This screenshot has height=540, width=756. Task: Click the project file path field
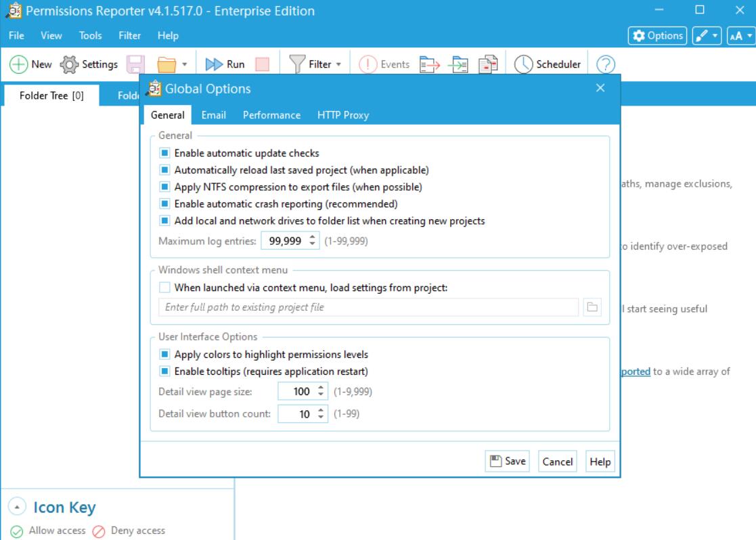click(368, 307)
